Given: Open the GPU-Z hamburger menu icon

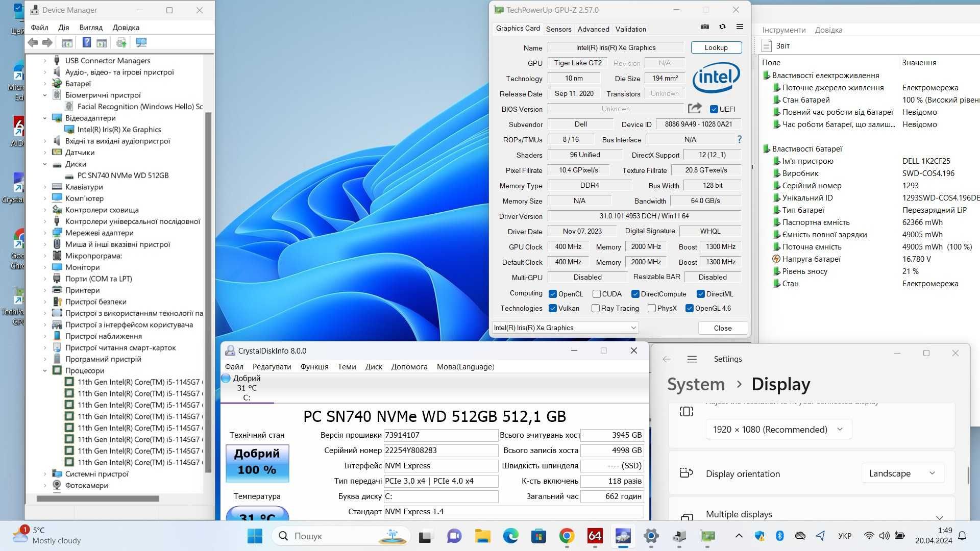Looking at the screenshot, I should [740, 27].
